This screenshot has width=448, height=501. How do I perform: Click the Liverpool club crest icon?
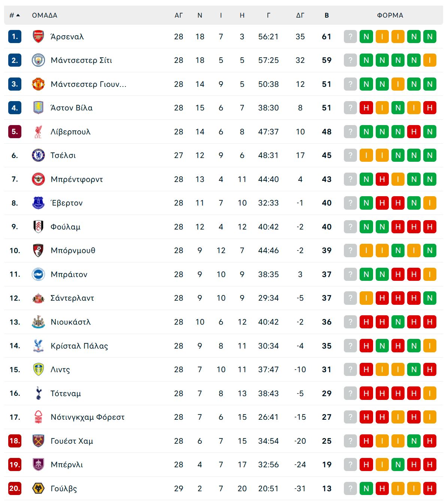(38, 132)
